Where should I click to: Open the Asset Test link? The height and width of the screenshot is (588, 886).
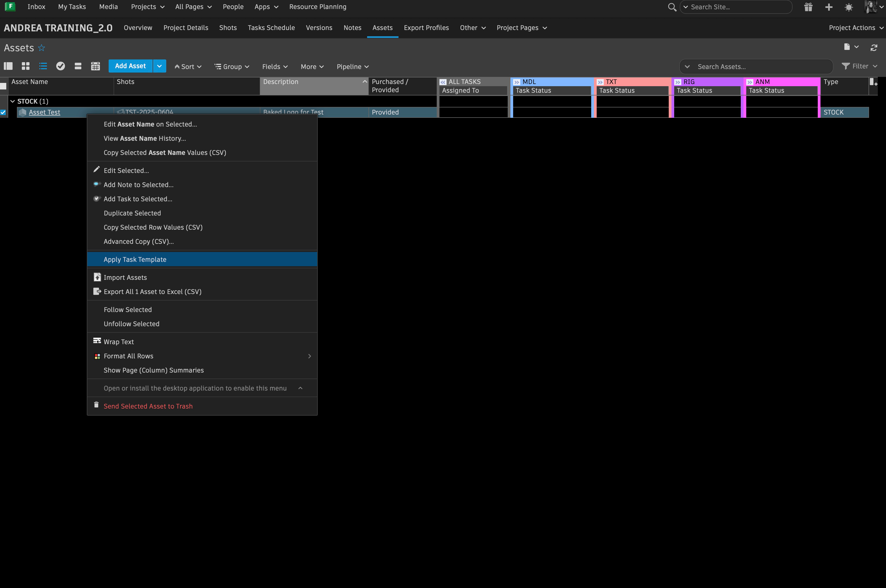pos(44,112)
